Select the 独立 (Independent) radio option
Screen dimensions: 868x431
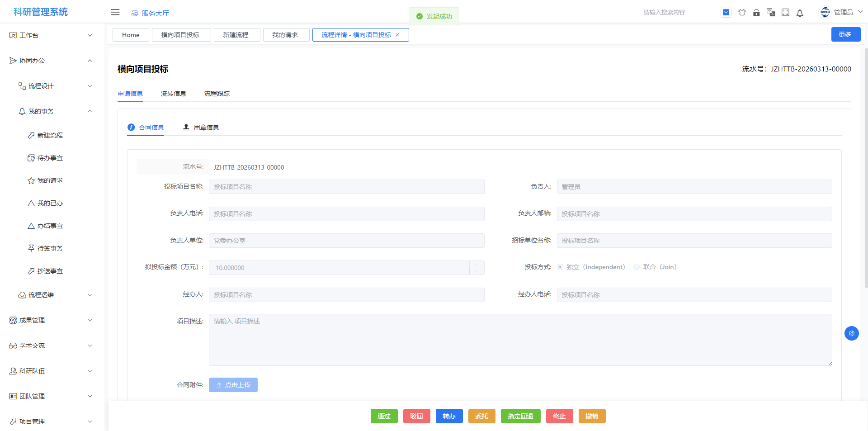pos(560,267)
